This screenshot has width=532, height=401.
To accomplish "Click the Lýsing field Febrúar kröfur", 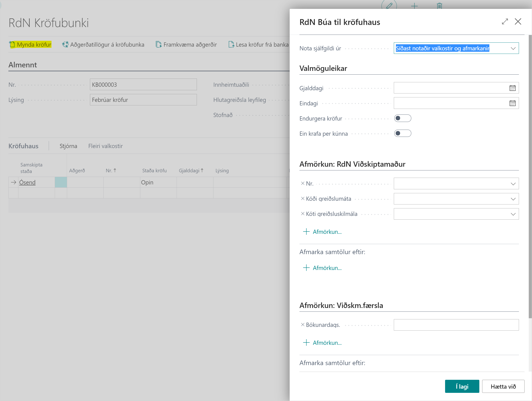I will tap(143, 100).
